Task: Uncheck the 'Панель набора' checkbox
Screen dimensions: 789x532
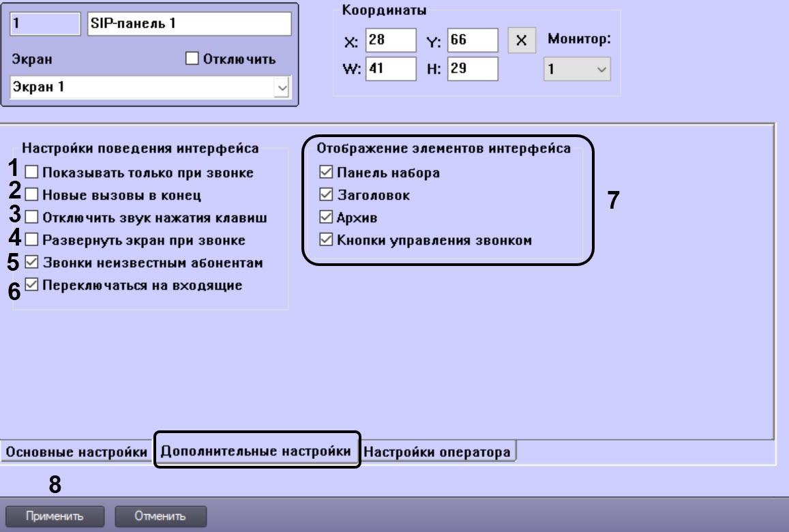Action: pos(324,173)
